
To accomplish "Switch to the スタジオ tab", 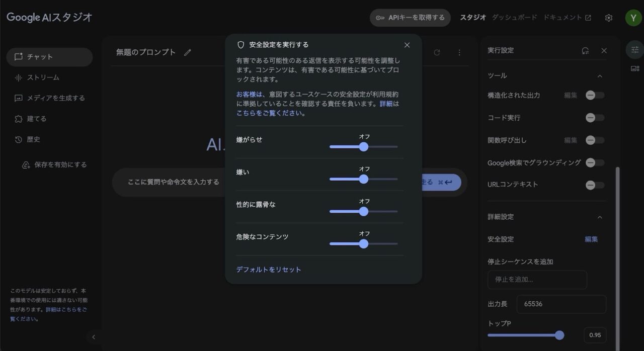I will coord(473,17).
